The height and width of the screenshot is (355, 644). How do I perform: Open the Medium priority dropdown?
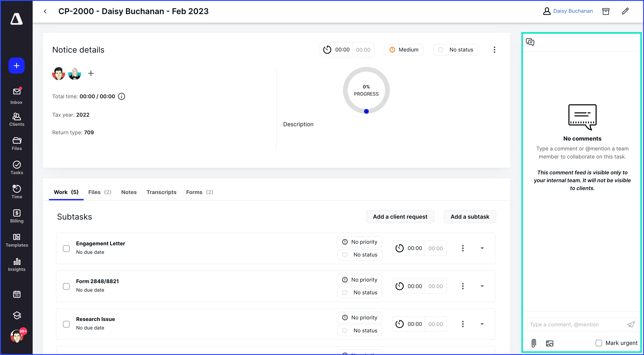tap(403, 49)
